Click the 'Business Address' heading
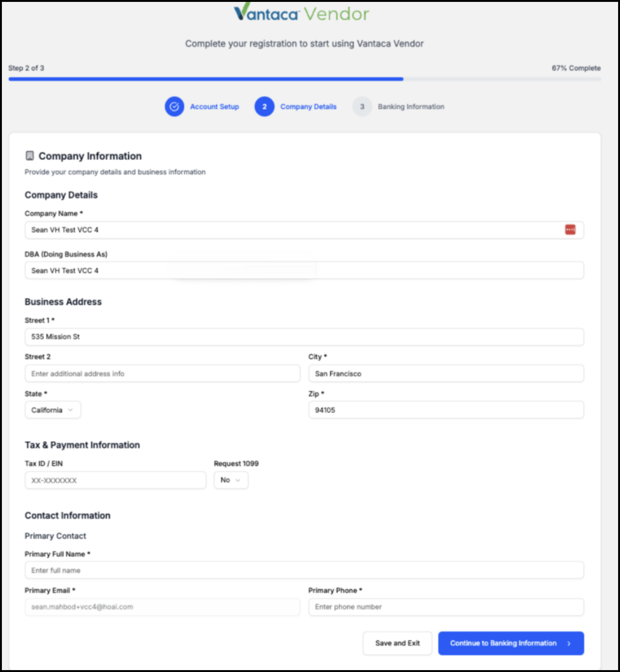The height and width of the screenshot is (672, 620). point(63,301)
